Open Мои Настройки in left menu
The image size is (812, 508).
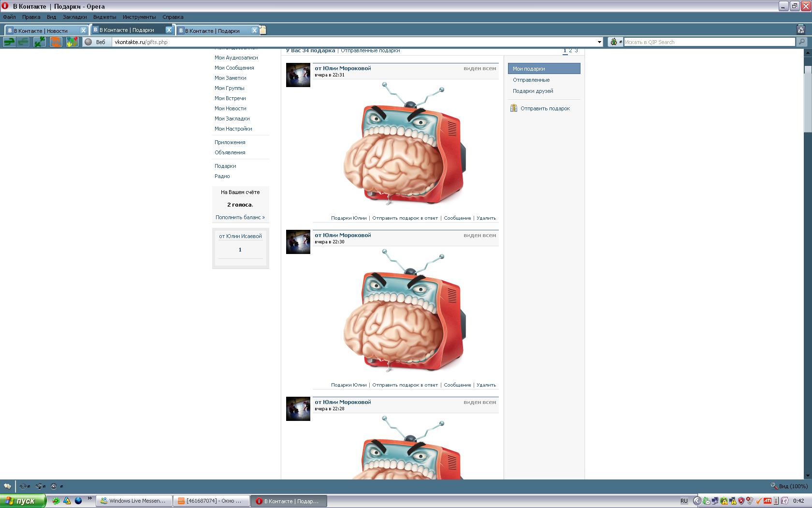pos(233,129)
